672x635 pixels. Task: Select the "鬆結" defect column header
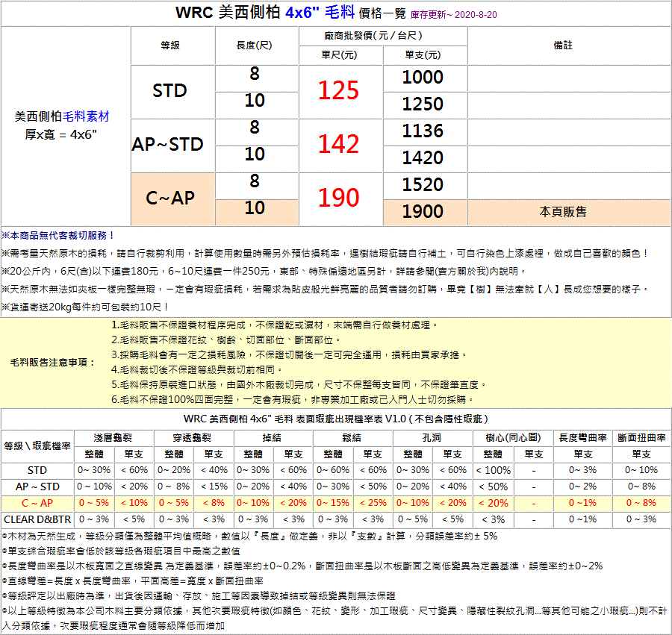click(x=352, y=437)
